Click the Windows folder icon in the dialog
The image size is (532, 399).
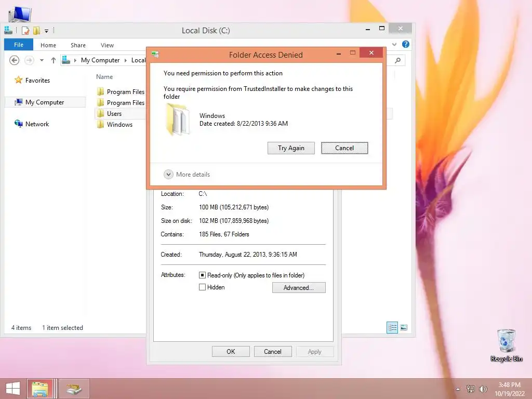tap(178, 120)
